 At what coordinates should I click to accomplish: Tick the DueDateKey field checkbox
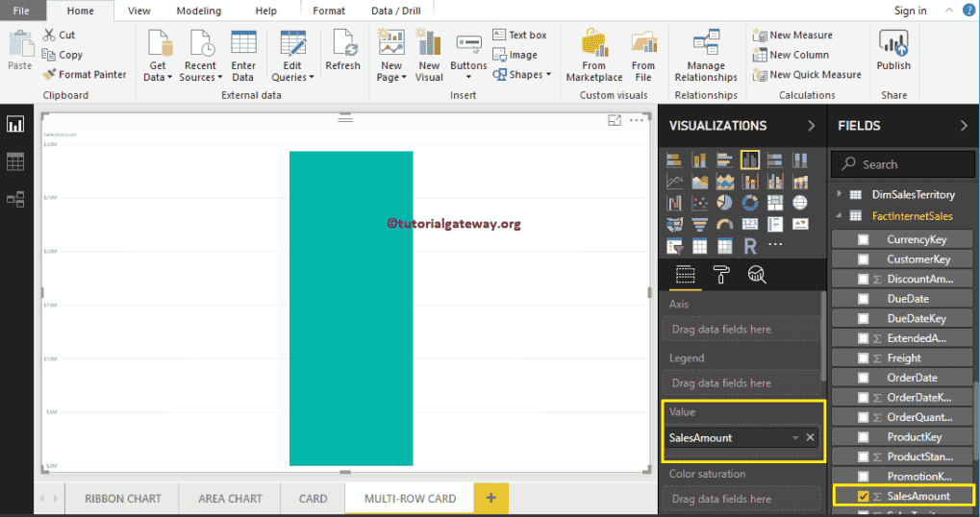pyautogui.click(x=863, y=318)
